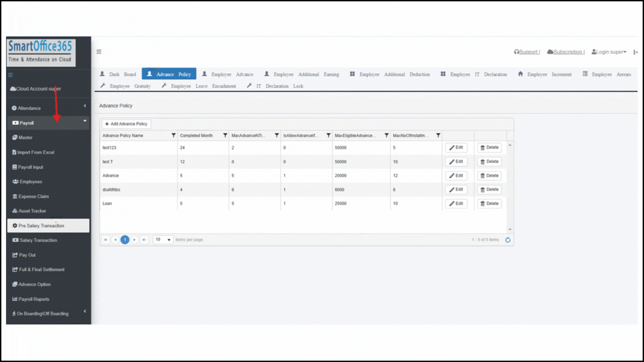Click grid scrollbar down arrow
644x362 pixels.
click(510, 229)
